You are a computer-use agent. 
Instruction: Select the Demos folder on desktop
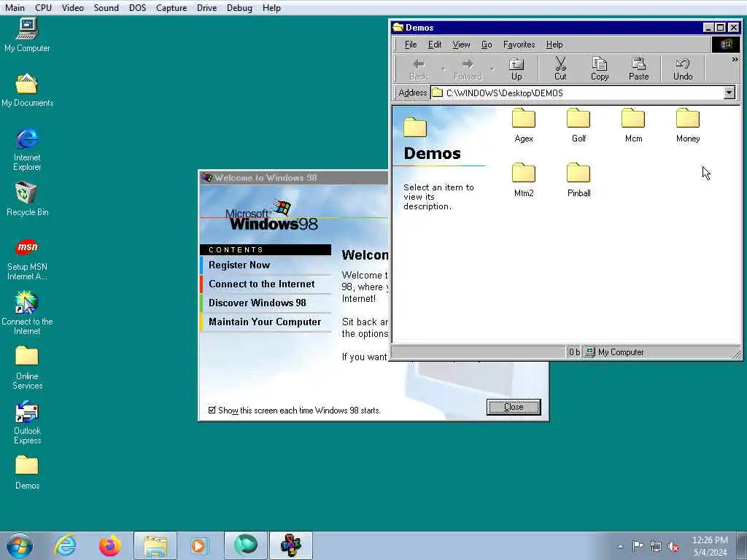[27, 472]
